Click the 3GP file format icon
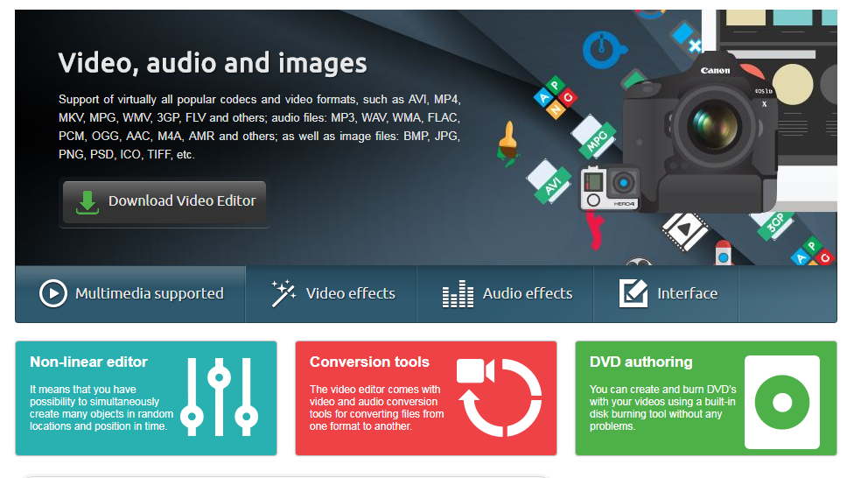 click(x=773, y=224)
